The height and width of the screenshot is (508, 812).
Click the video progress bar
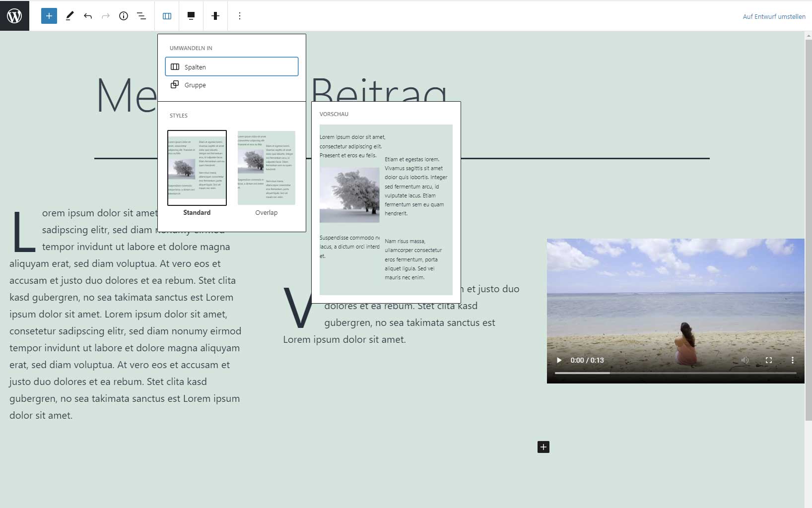[x=675, y=373]
